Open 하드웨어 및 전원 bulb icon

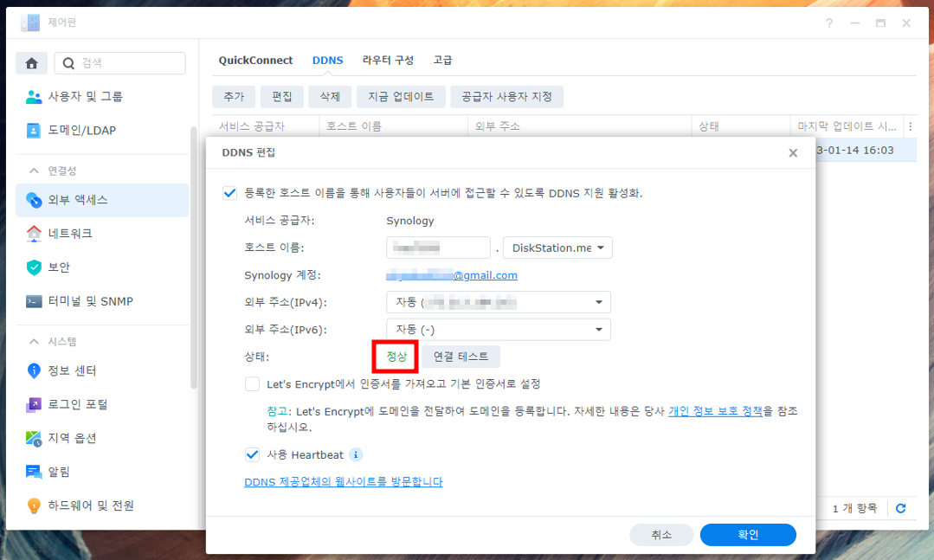tap(34, 505)
